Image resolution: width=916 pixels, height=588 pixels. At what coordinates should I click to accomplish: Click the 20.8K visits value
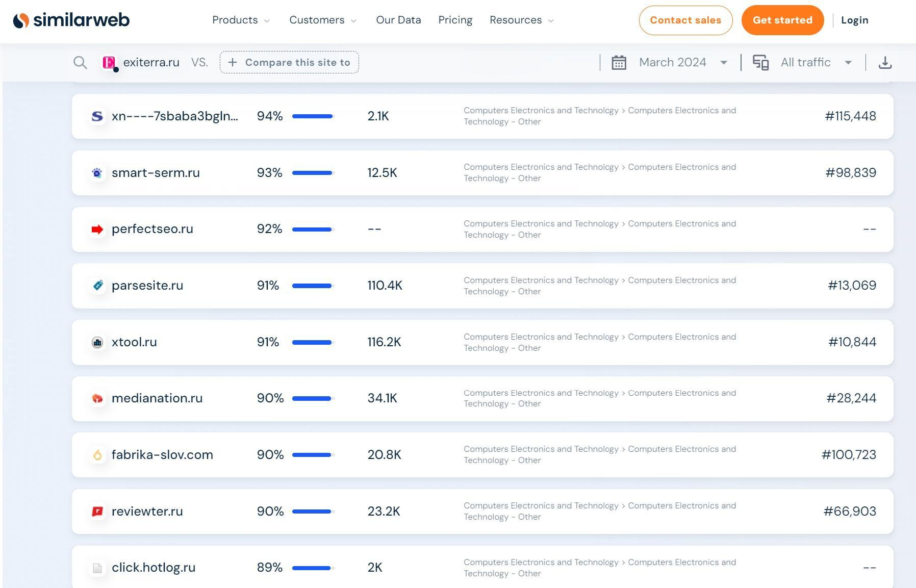point(385,455)
